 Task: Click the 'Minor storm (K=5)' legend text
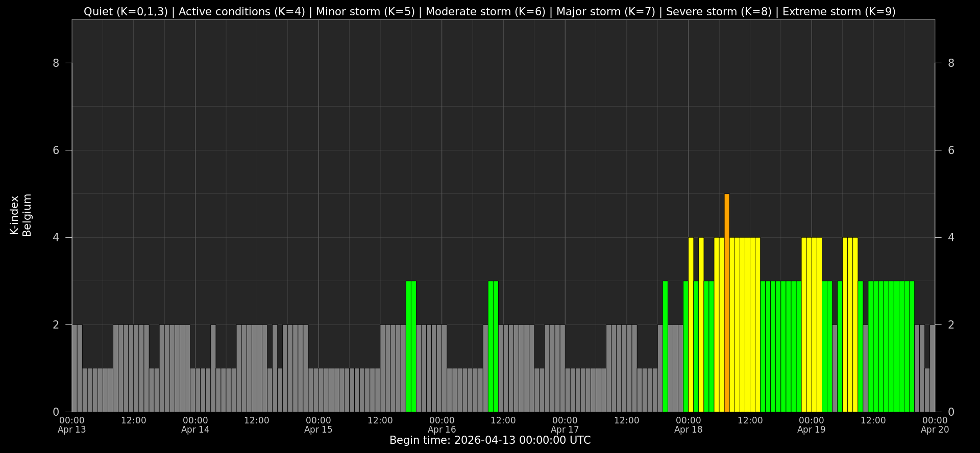(365, 12)
